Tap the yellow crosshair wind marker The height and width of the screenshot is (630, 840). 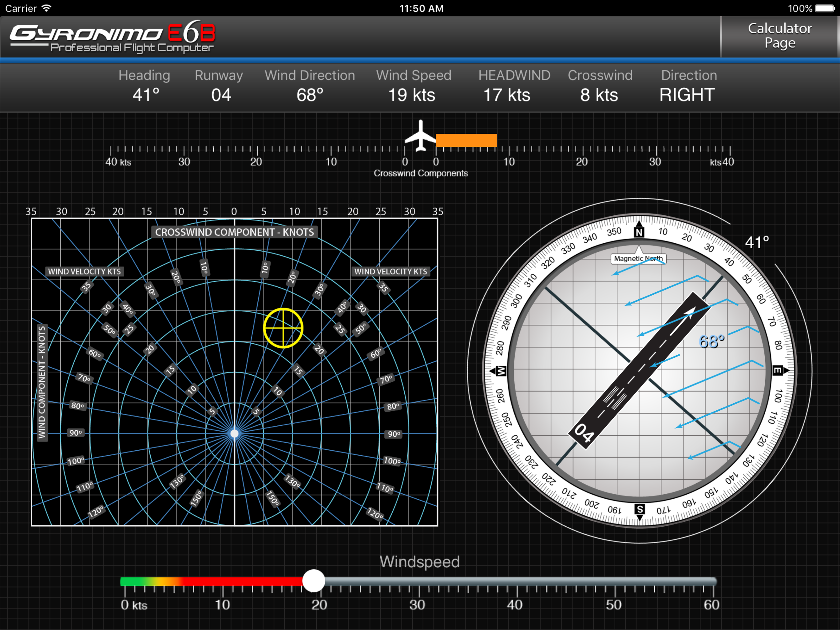click(x=283, y=328)
